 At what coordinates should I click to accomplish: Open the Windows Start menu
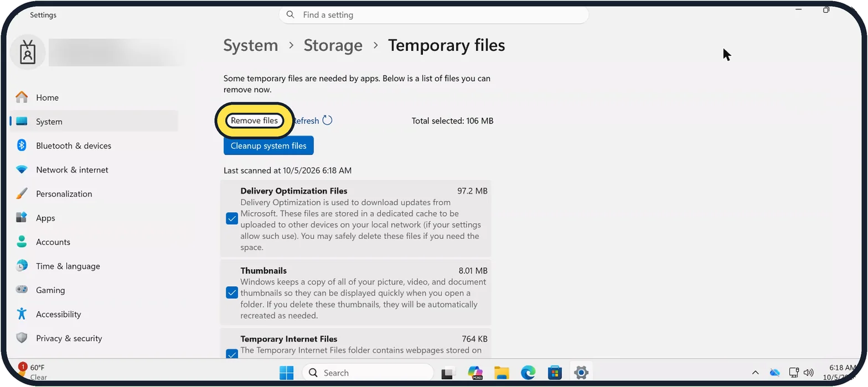pos(286,373)
